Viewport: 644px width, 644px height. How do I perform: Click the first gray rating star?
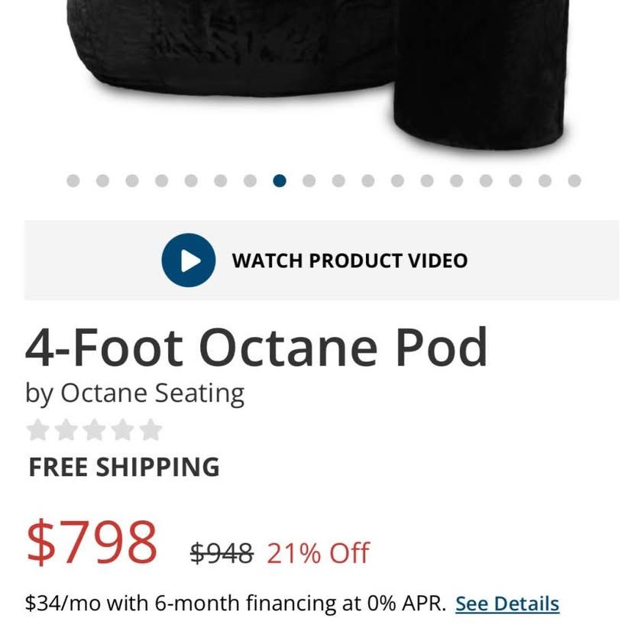37,430
